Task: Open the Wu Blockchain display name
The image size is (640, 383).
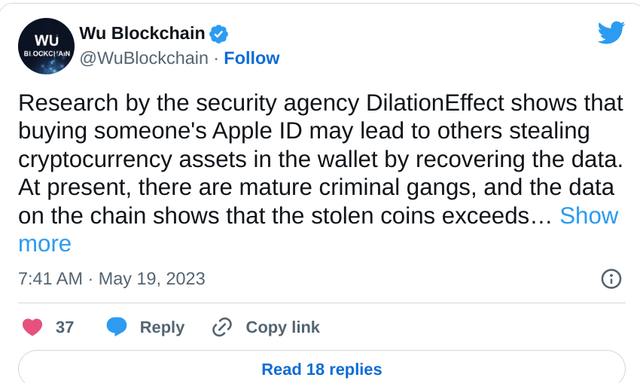Action: [x=142, y=33]
